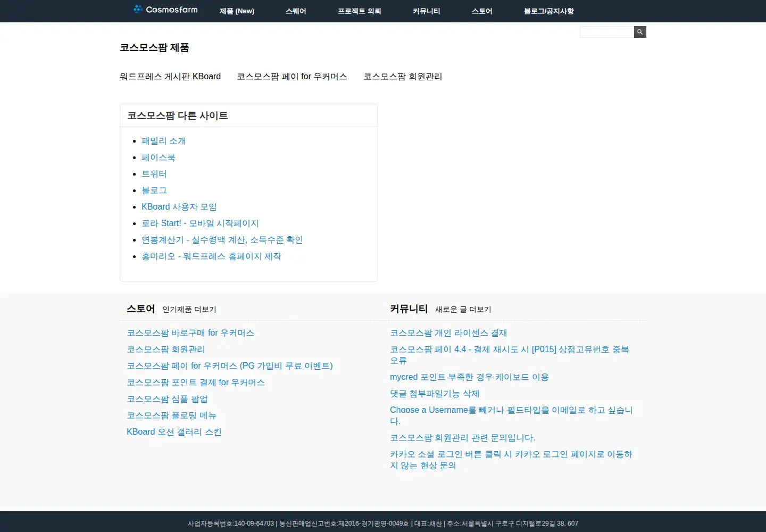Open the Choose a Username post
Screen dimensions: 766x532
pos(511,415)
